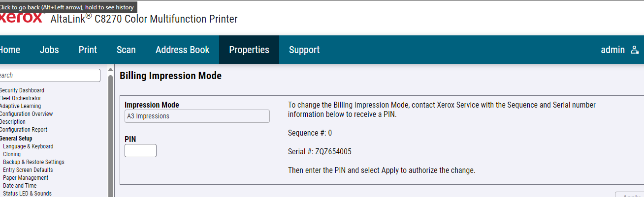
Task: Open the Configuration Report link
Action: point(24,130)
